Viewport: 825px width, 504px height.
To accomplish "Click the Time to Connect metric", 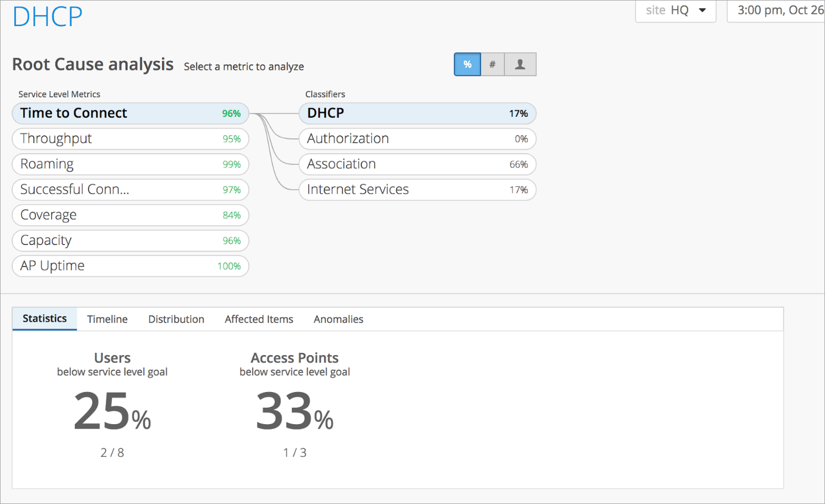I will [x=130, y=114].
